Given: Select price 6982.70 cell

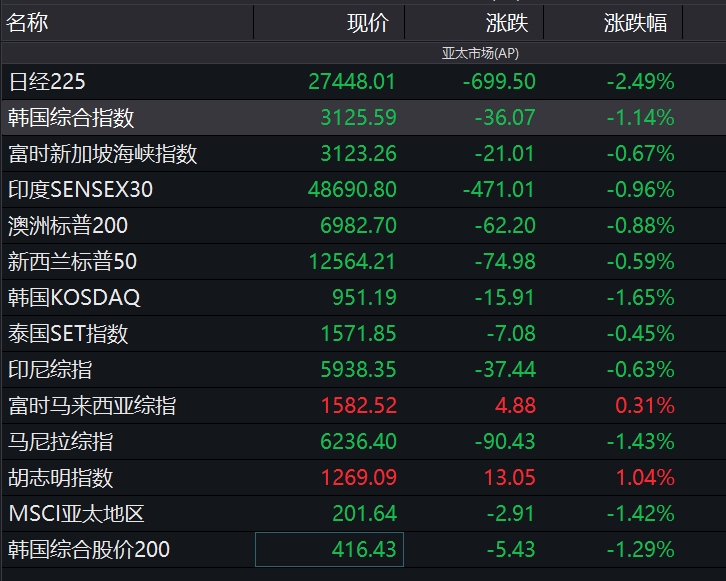Looking at the screenshot, I should 358,226.
